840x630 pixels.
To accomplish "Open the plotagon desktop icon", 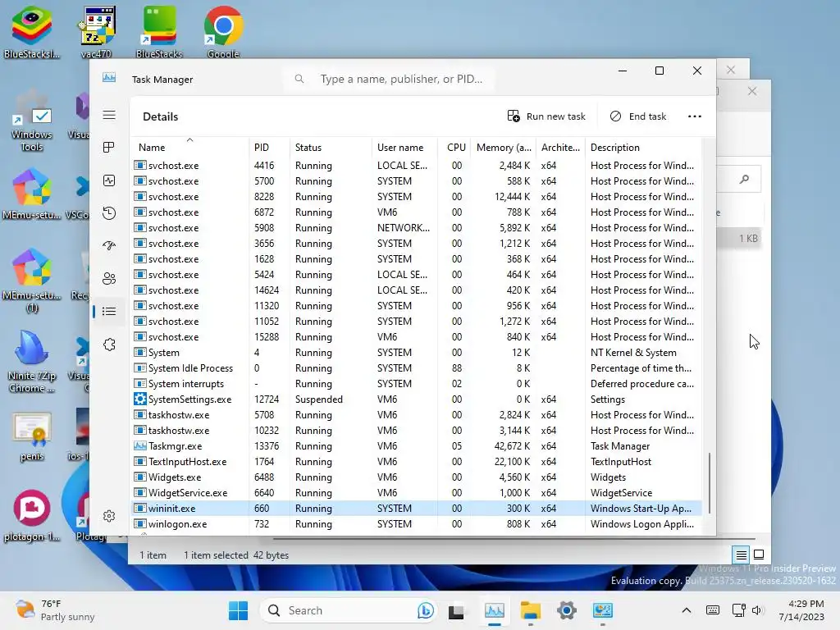I will (32, 515).
